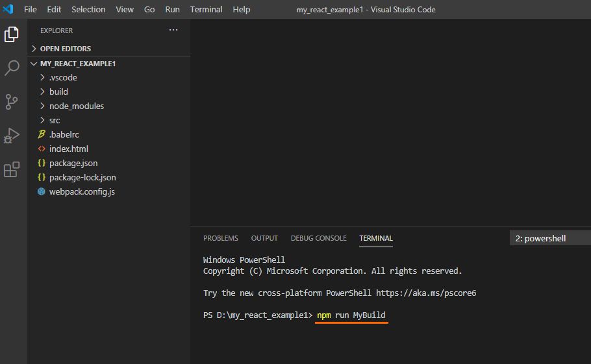The width and height of the screenshot is (591, 364).
Task: Open the Search view icon
Action: pos(12,68)
